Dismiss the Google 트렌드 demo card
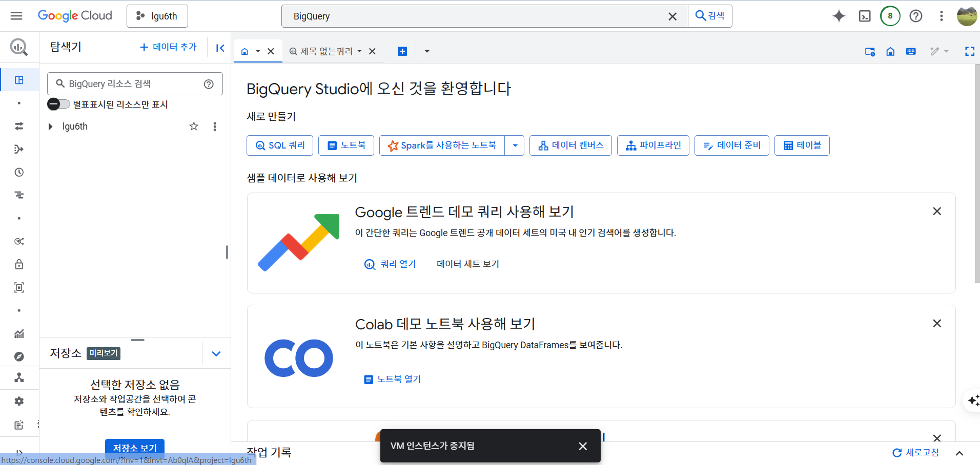Image resolution: width=980 pixels, height=465 pixels. [937, 212]
